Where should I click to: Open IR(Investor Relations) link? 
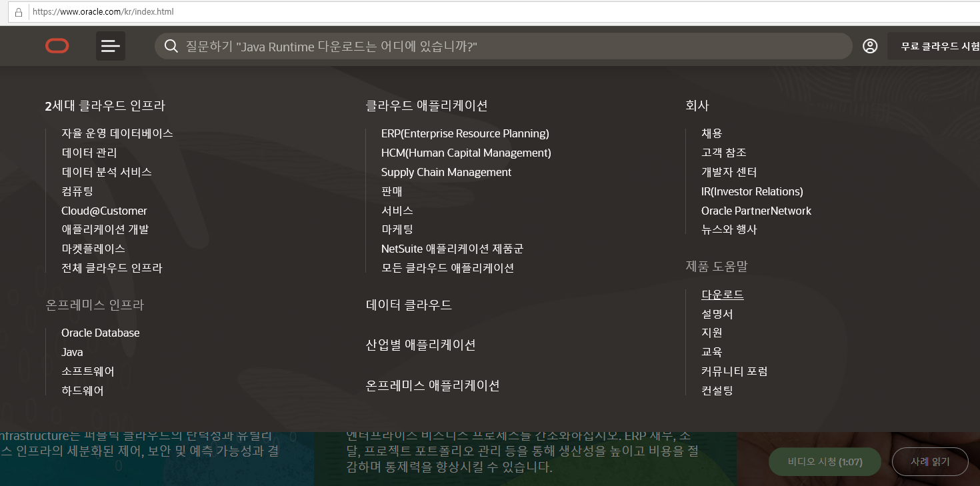point(752,191)
